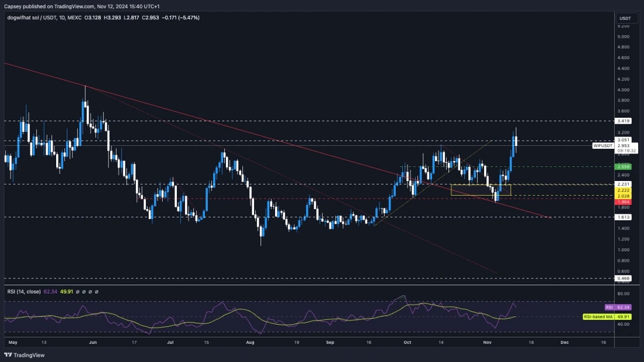Viewport: 644px width, 362px height.
Task: Click the first ∅ value icon in RSI legend
Action: [78, 292]
